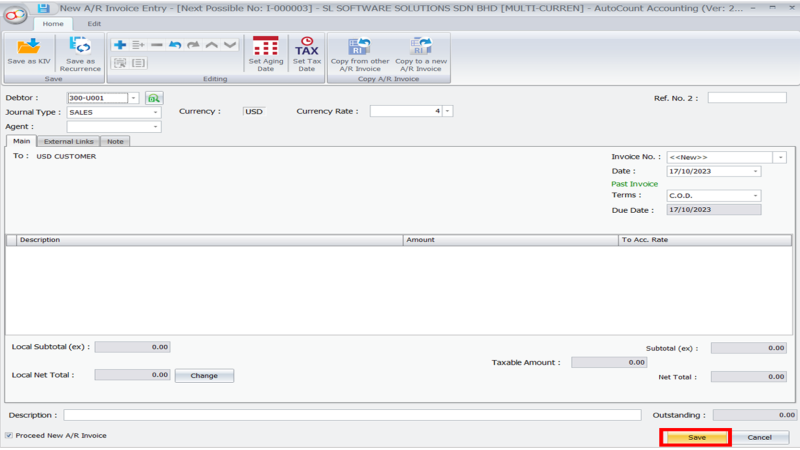Expand the Journal Type SALES dropdown
The width and height of the screenshot is (800, 450).
pyautogui.click(x=155, y=112)
